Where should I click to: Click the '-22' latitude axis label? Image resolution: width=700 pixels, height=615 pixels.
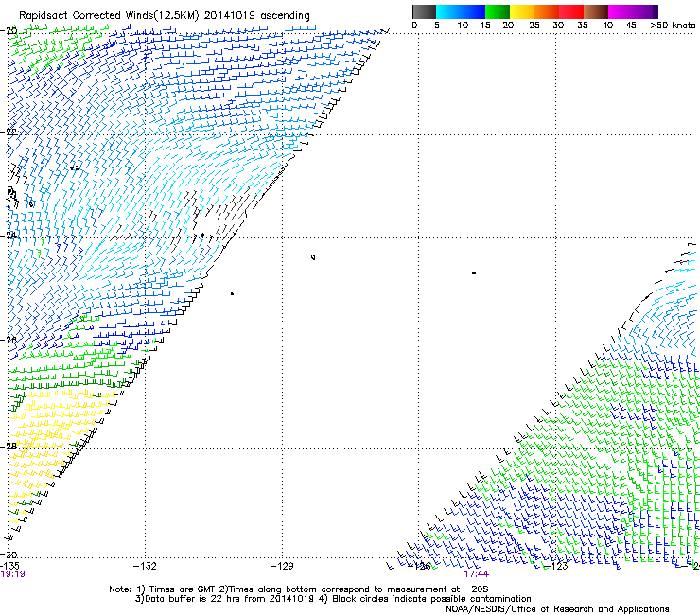tap(9, 132)
